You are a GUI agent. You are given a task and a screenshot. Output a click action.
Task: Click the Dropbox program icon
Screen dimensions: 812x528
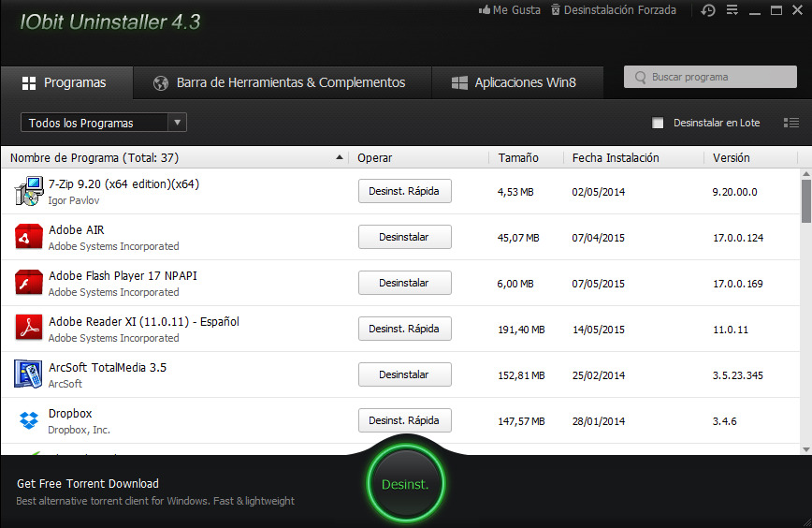28,420
